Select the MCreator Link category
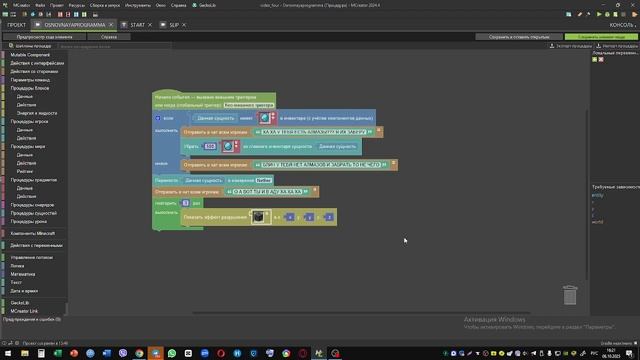 pos(24,311)
